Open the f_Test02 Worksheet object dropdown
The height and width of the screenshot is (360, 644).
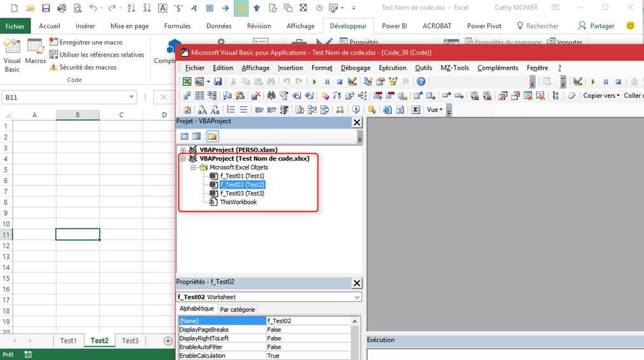click(357, 297)
